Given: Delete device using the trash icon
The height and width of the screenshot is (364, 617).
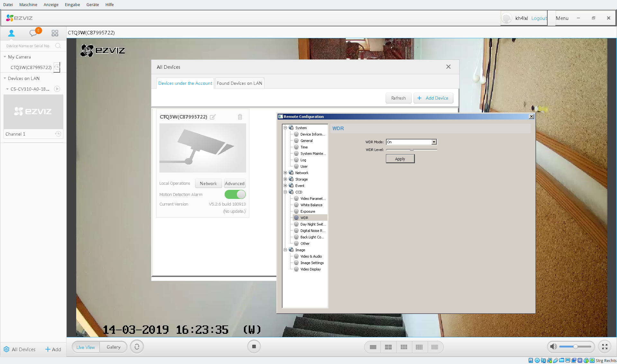Looking at the screenshot, I should click(x=240, y=117).
